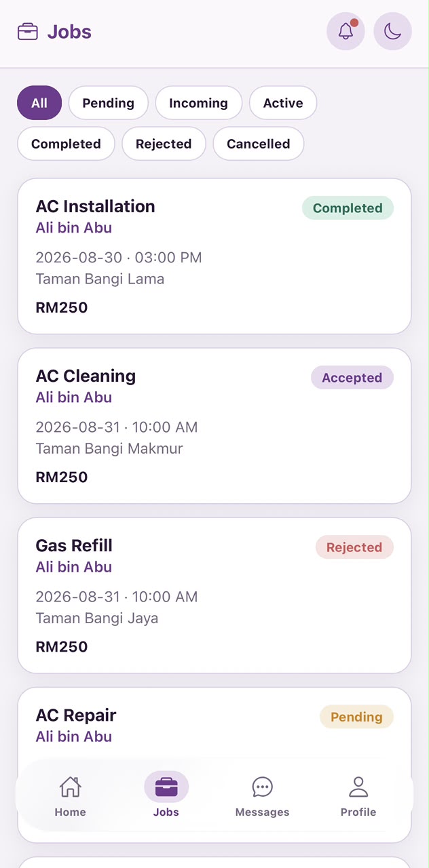This screenshot has height=868, width=429.
Task: Filter jobs by Pending
Action: pyautogui.click(x=109, y=103)
